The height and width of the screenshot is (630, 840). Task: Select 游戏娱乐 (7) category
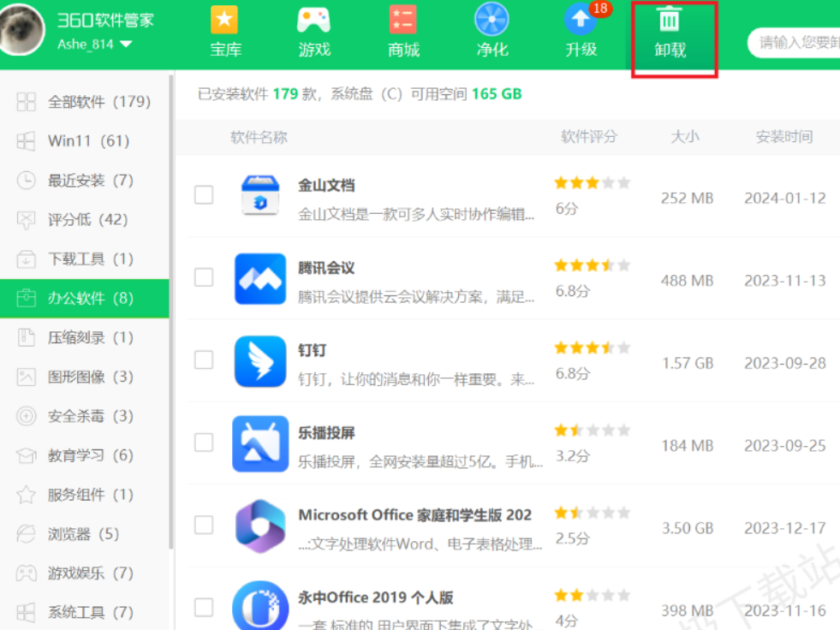[85, 574]
